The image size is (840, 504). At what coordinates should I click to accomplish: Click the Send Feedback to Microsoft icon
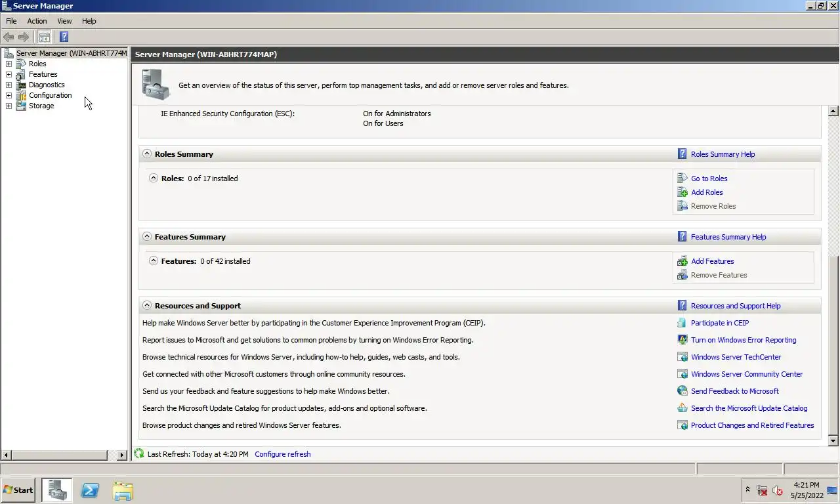(x=682, y=391)
